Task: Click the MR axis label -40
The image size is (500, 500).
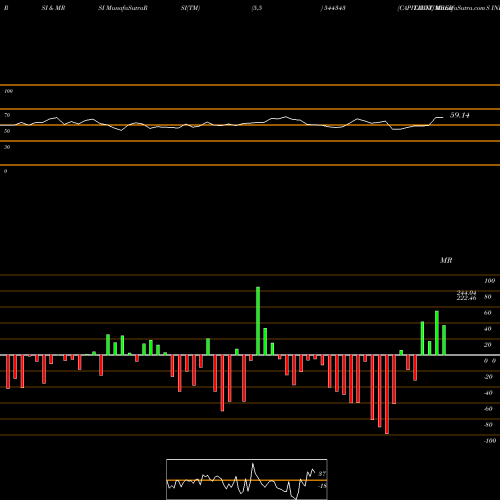Action: 488,393
